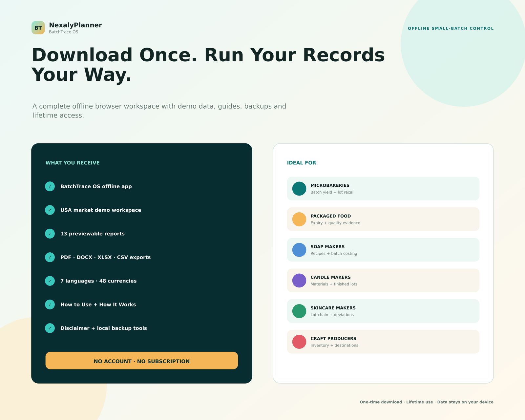This screenshot has height=420, width=525.
Task: Select 7 languages · 48 currencies text
Action: [98, 281]
